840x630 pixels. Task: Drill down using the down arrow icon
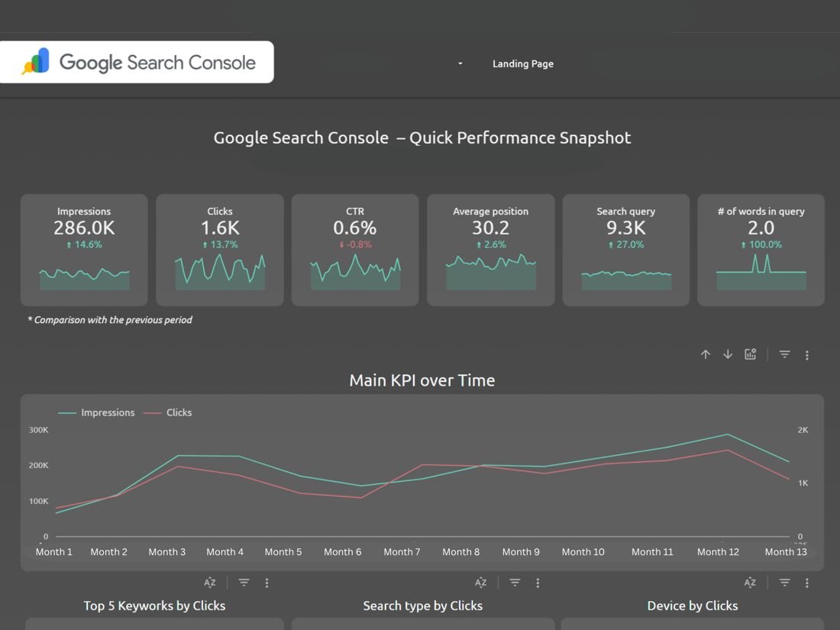[728, 354]
